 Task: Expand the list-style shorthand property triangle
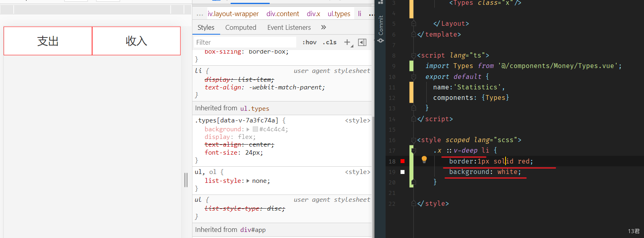click(x=248, y=181)
